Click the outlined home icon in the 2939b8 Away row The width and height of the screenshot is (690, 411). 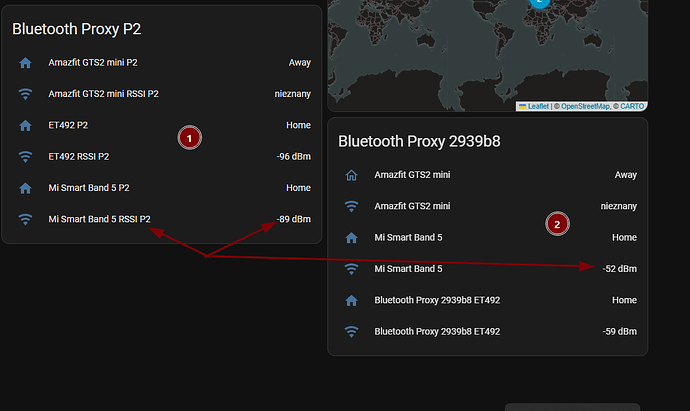point(351,175)
